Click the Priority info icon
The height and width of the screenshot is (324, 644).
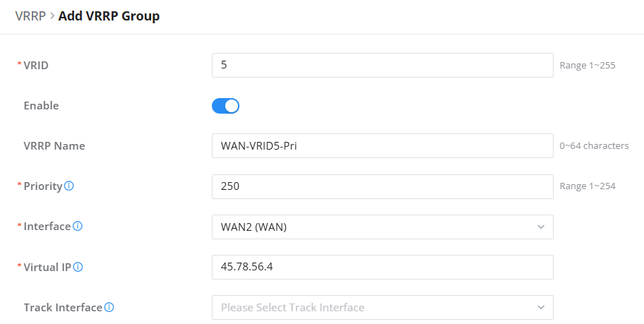(x=69, y=186)
